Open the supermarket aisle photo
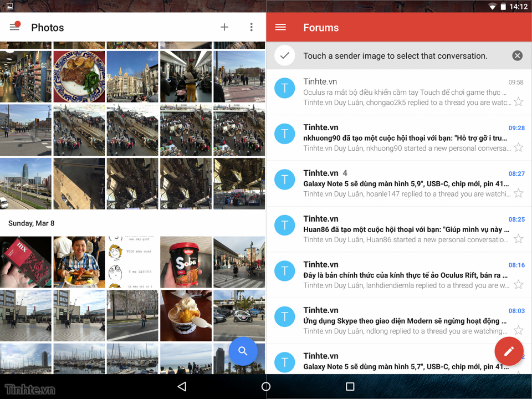The image size is (532, 399). tap(25, 76)
